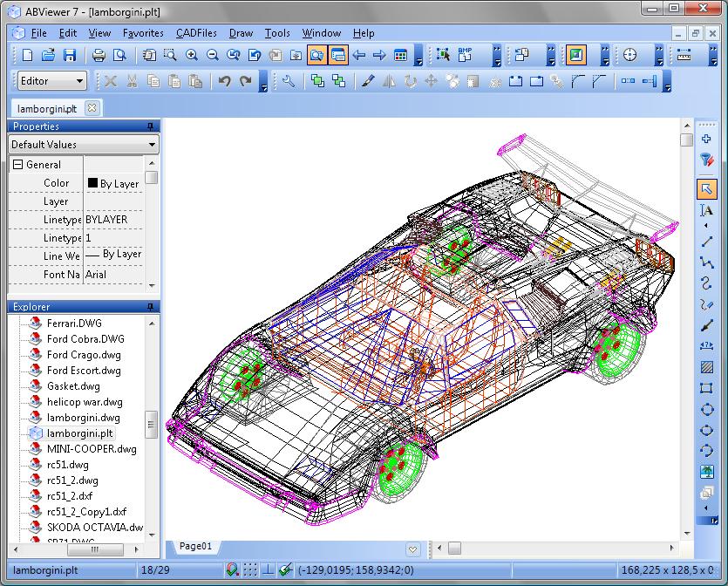
Task: Select the Rectangle drawing tool
Action: pos(707,388)
